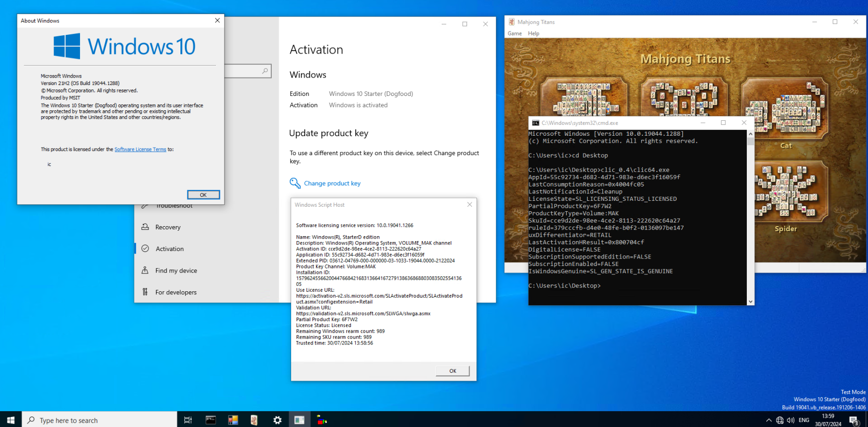Click the Mahjong Titans taskbar icon
Image resolution: width=868 pixels, height=427 pixels.
(x=254, y=420)
